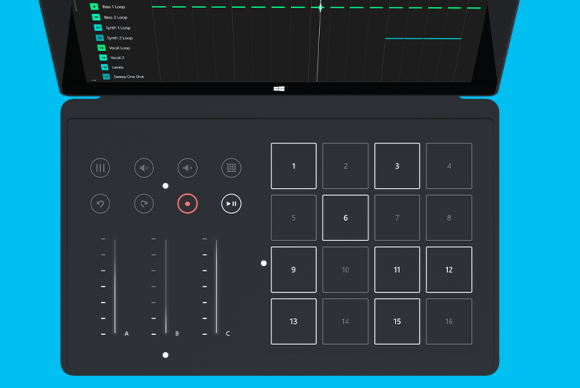Screen dimensions: 580x388
Task: Trigger drum pad 14
Action: pos(345,321)
